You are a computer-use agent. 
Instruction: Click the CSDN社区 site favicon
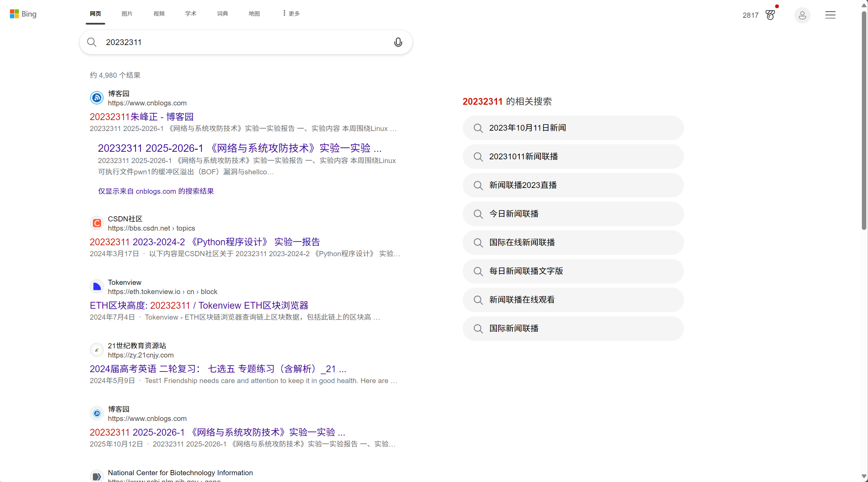click(x=97, y=223)
